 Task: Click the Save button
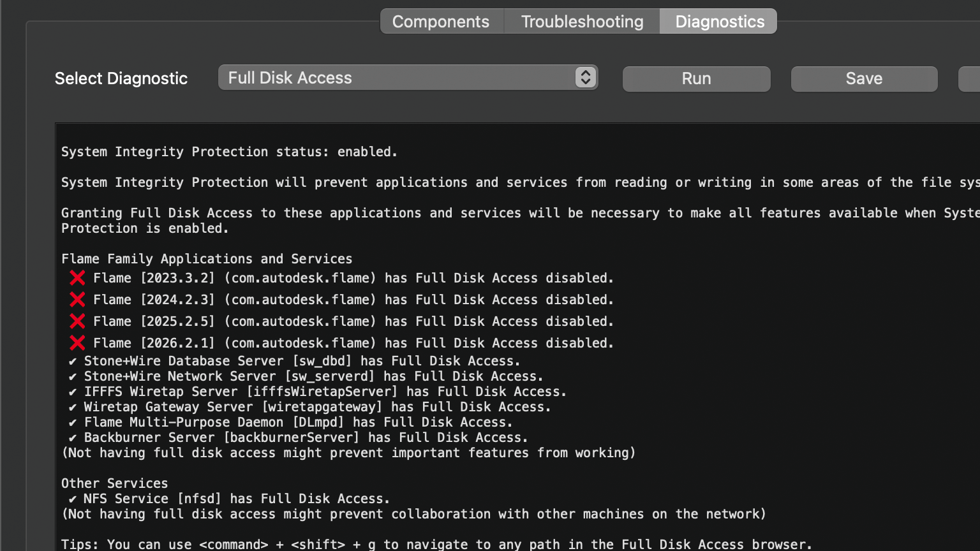point(864,78)
